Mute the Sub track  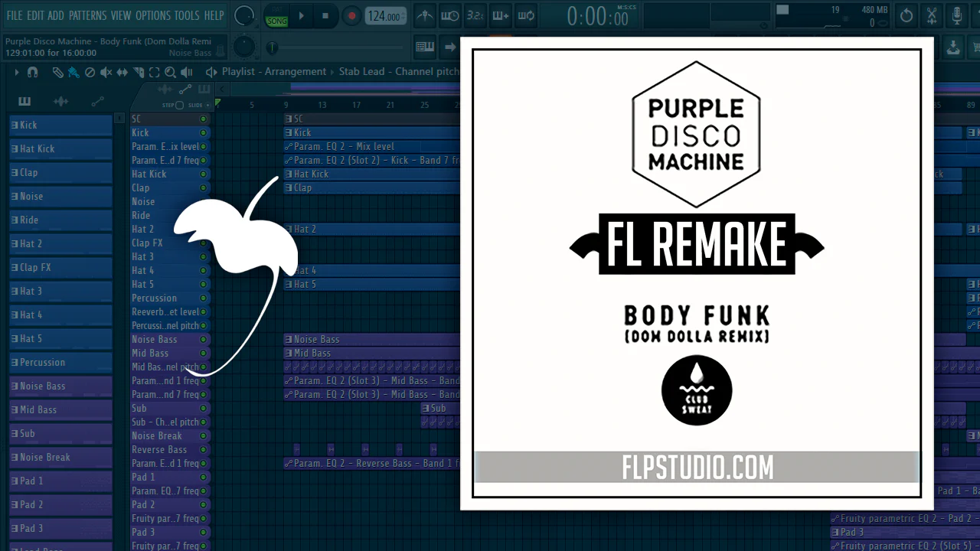204,408
